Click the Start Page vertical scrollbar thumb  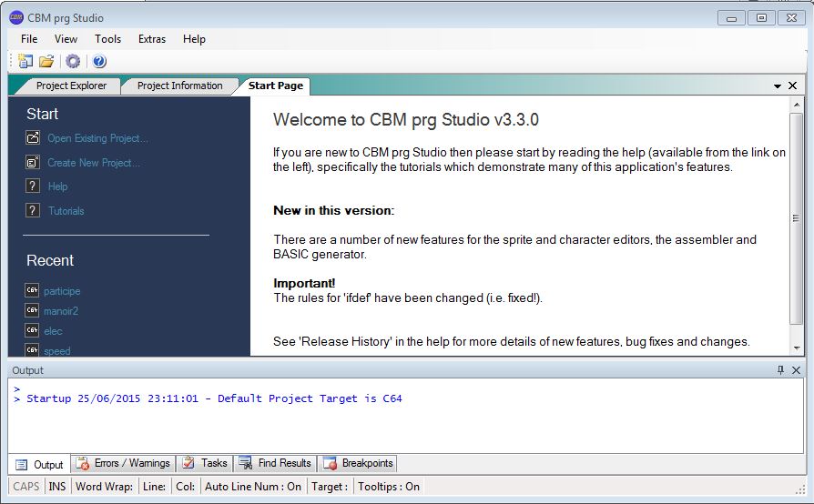pos(796,218)
